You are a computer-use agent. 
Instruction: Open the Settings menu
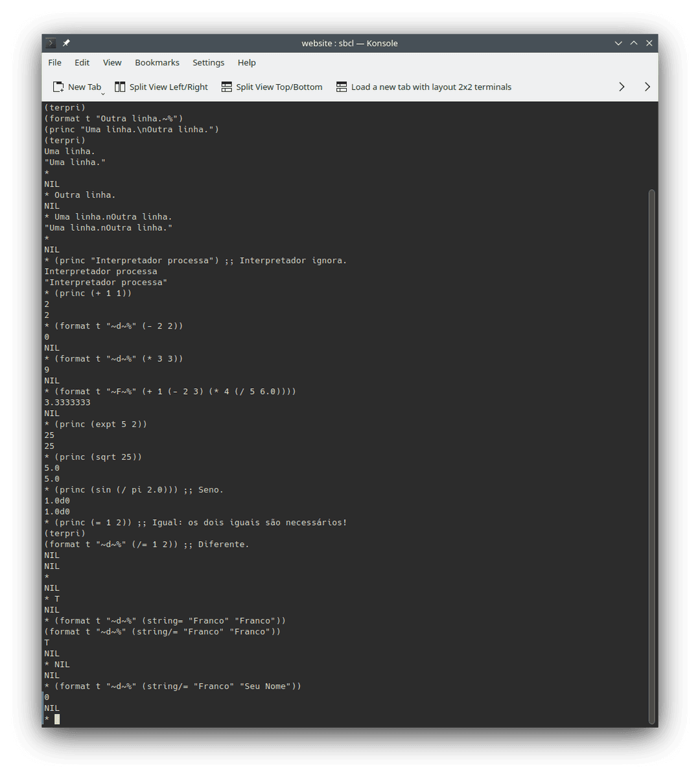pos(208,62)
